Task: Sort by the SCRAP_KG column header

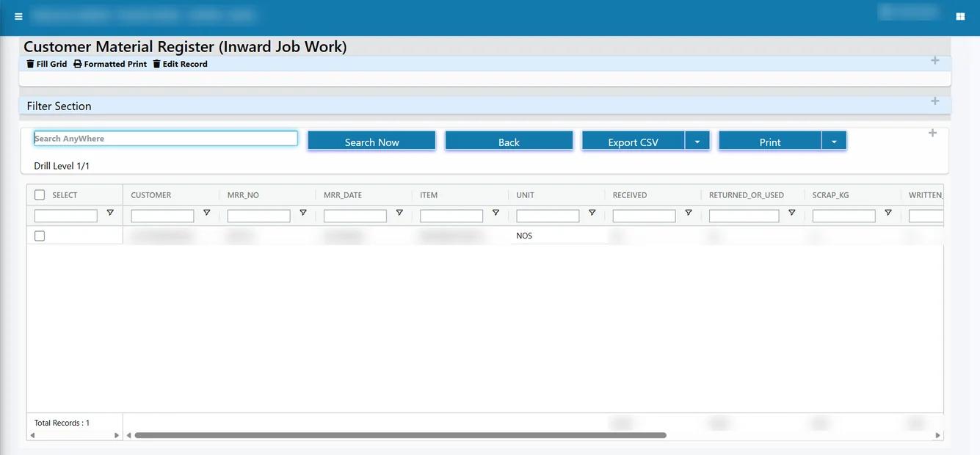Action: click(x=831, y=195)
